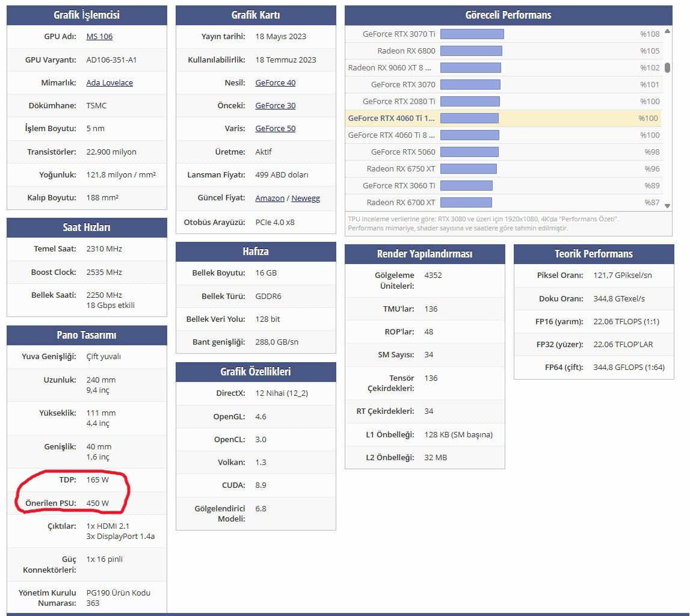Select the Radeon RX 6750 XT row
The width and height of the screenshot is (690, 616).
(x=503, y=169)
